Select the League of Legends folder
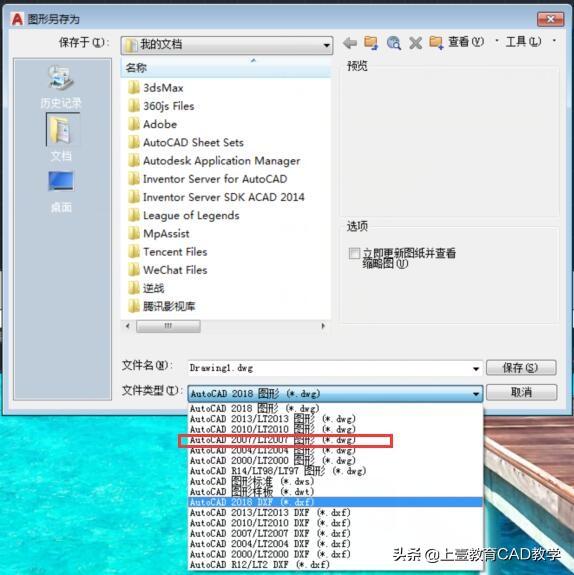This screenshot has height=575, width=574. 183,215
